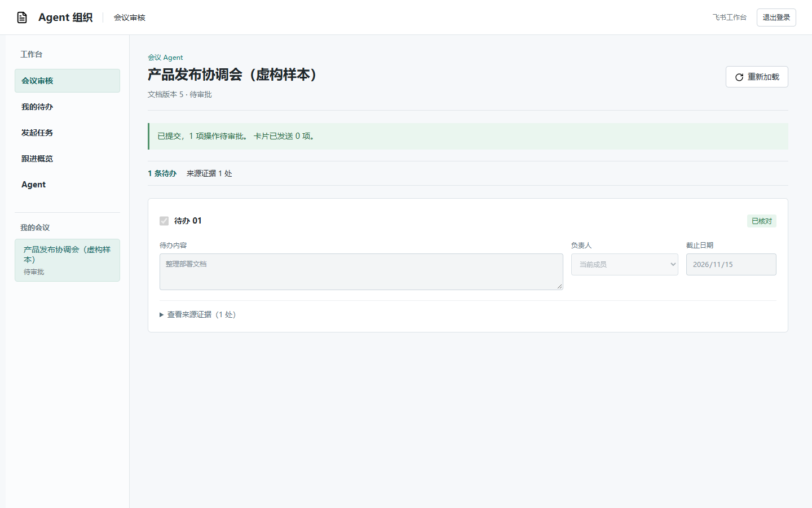Click the 待办内容 textarea with 整理部署文档

tap(361, 271)
